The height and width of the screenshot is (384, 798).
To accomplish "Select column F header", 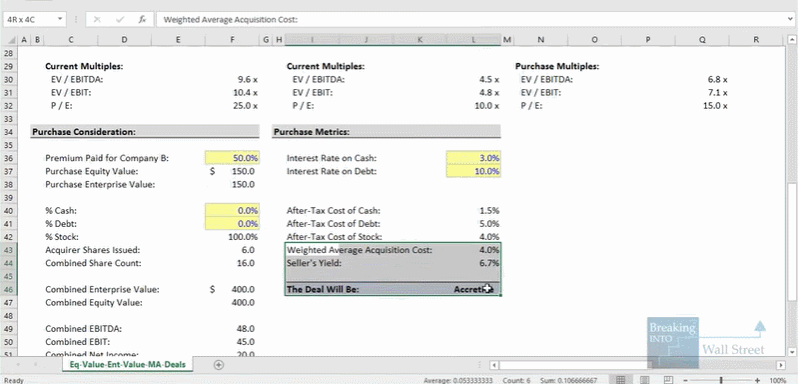I will [232, 40].
